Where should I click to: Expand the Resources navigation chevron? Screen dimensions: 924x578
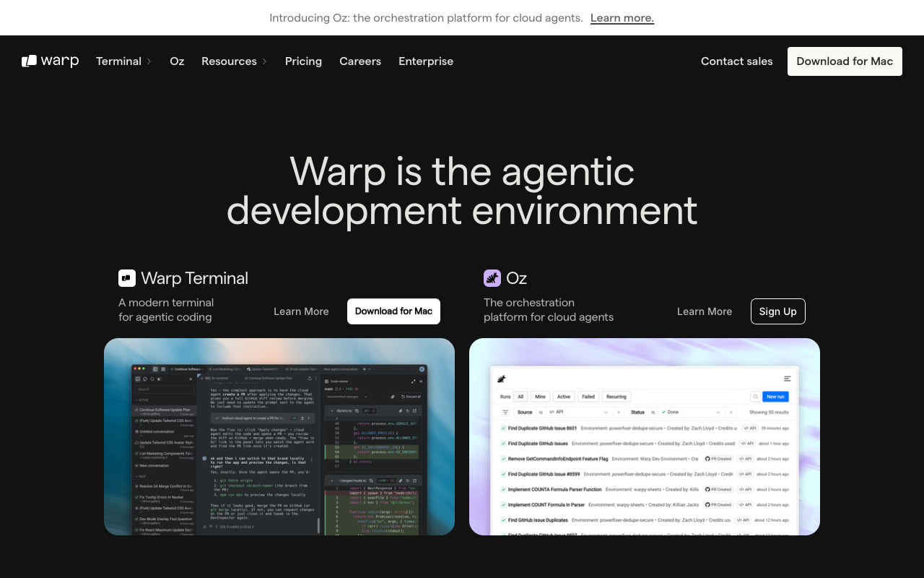pos(263,61)
